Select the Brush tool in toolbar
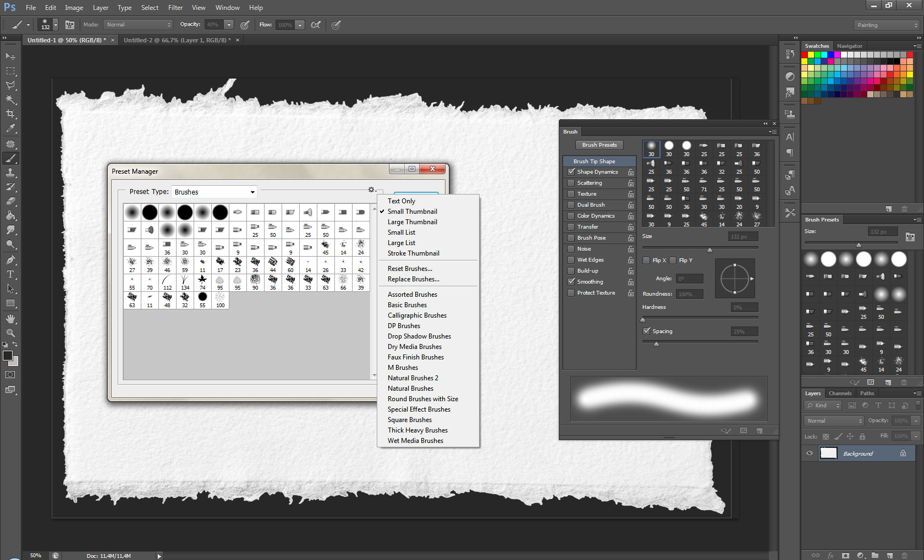This screenshot has height=560, width=924. pos(10,158)
